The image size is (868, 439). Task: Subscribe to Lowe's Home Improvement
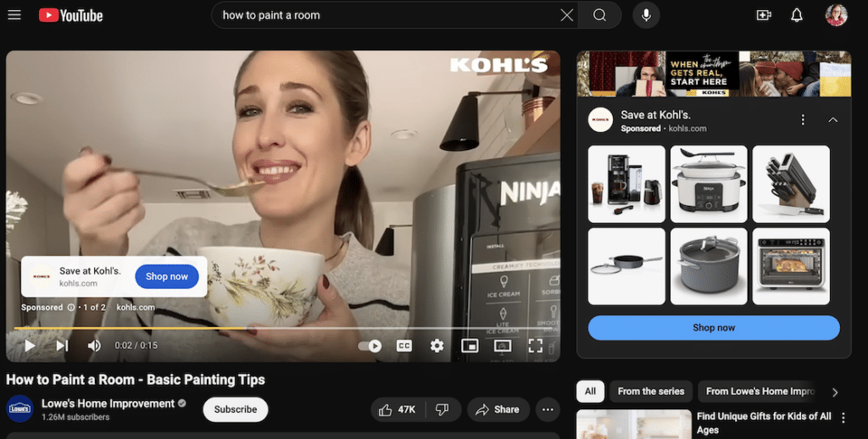tap(235, 409)
